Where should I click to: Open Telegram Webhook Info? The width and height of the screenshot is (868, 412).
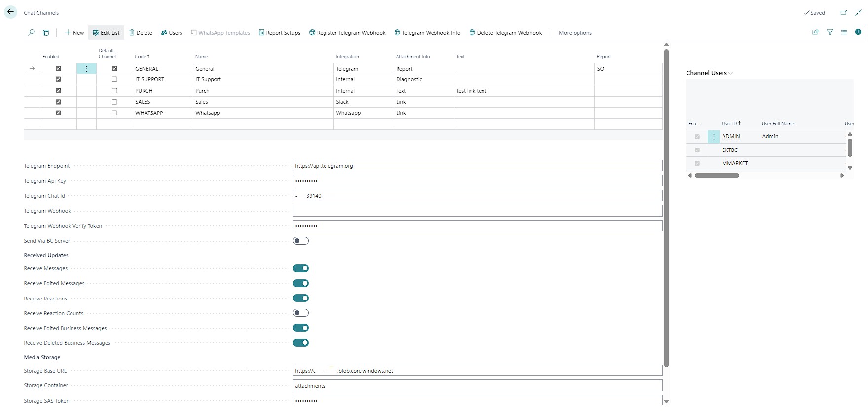tap(427, 33)
